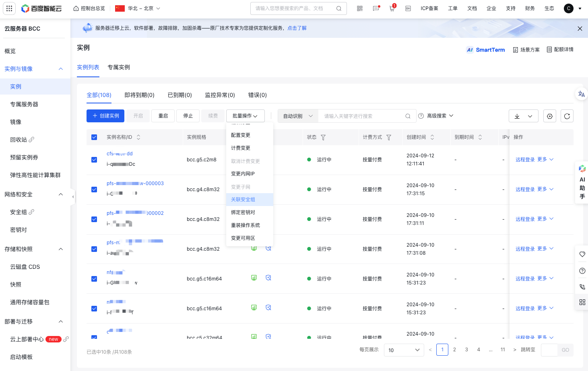Uncheck checkbox for nf instance row
Image resolution: width=588 pixels, height=371 pixels.
94,279
